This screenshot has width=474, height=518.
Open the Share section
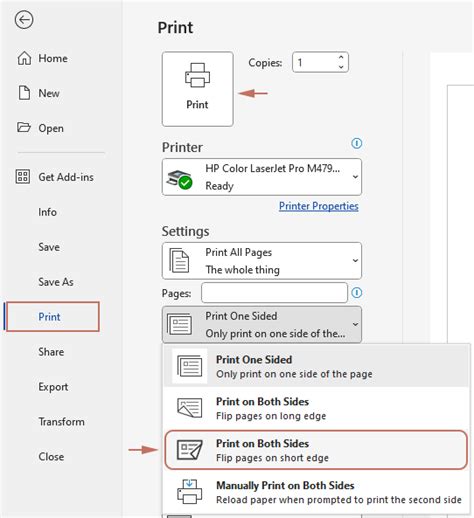51,352
